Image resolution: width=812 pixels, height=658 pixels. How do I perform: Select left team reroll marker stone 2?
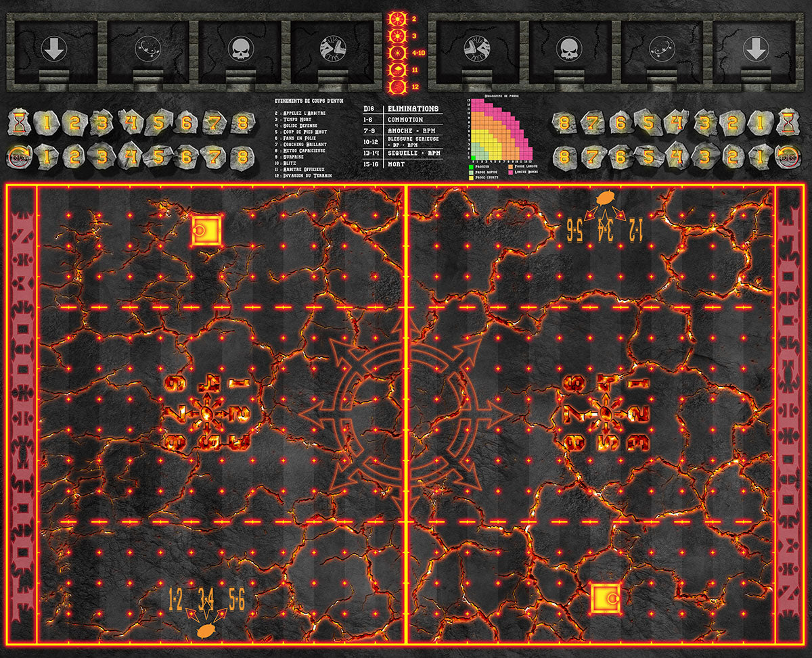pyautogui.click(x=74, y=158)
